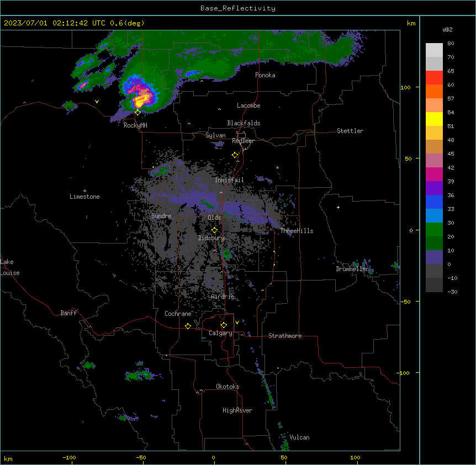476x465 pixels.
Task: Select the magenta 42-39 dBZ legend swatch
Action: [x=434, y=174]
